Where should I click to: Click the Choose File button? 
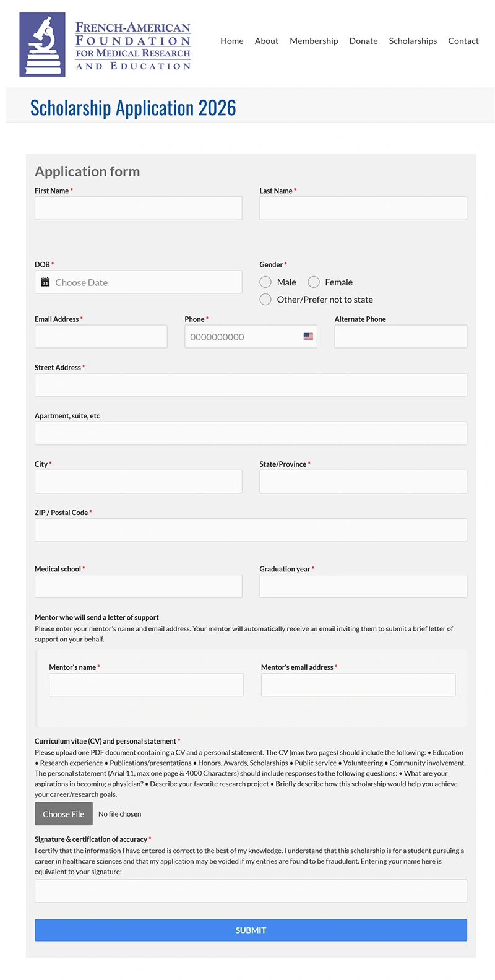[x=64, y=814]
